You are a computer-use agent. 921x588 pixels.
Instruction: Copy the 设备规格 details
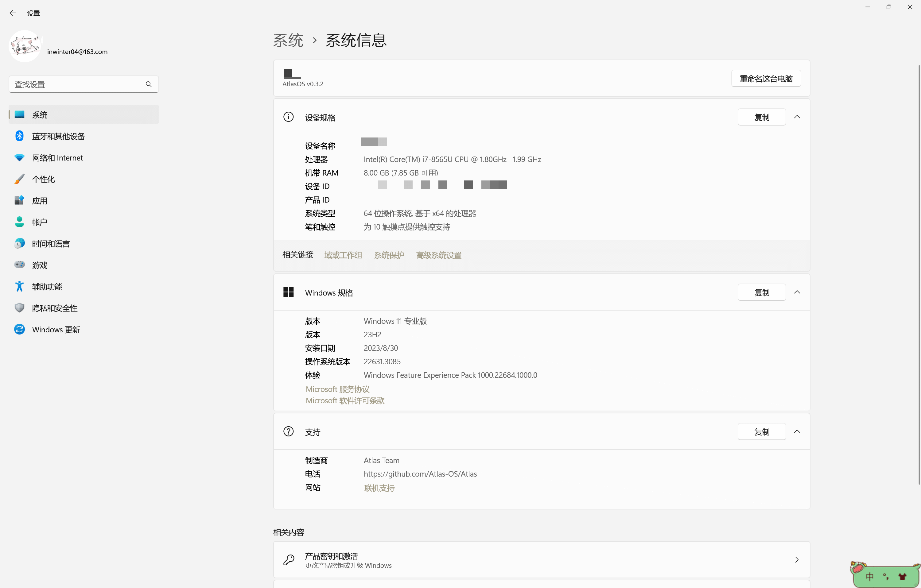click(761, 117)
